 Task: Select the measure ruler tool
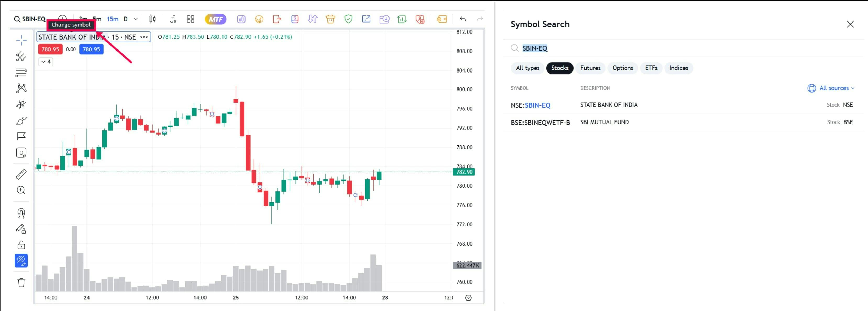coord(21,174)
